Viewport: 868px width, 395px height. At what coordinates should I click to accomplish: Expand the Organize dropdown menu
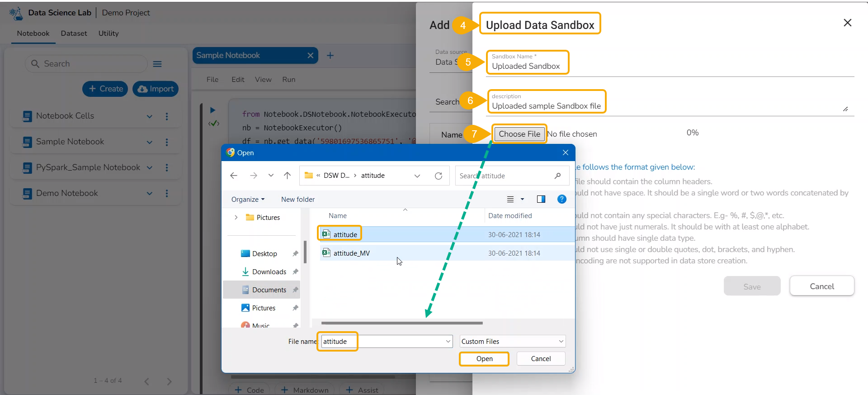(248, 199)
